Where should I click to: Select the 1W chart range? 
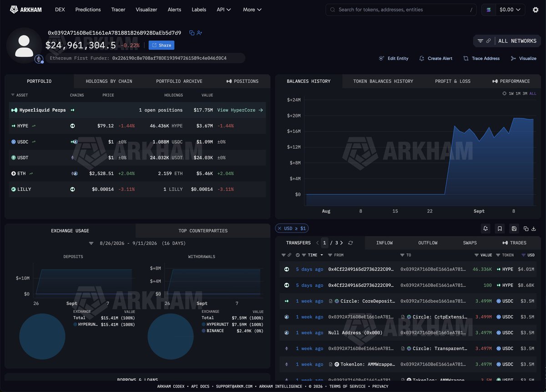511,93
